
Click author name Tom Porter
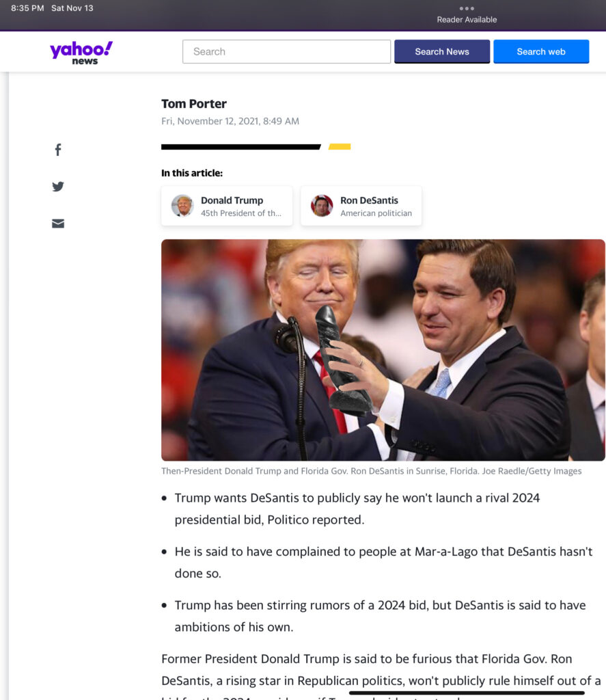point(193,104)
